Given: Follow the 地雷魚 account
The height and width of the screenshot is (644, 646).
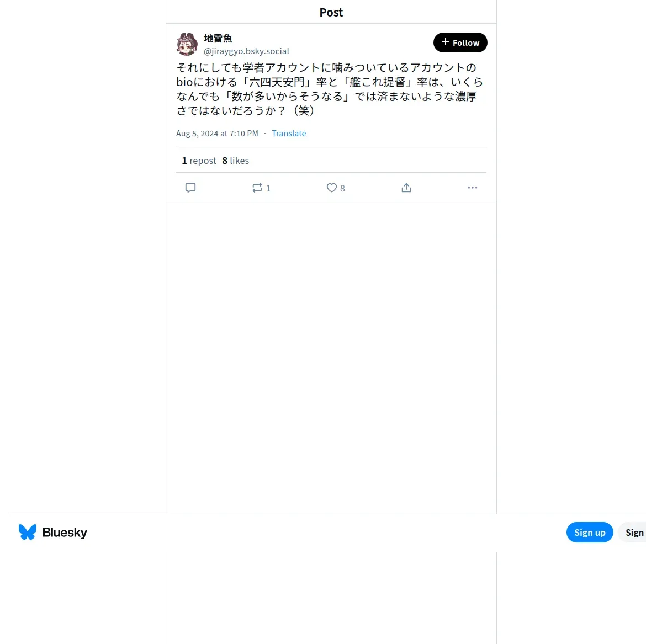Looking at the screenshot, I should point(460,42).
